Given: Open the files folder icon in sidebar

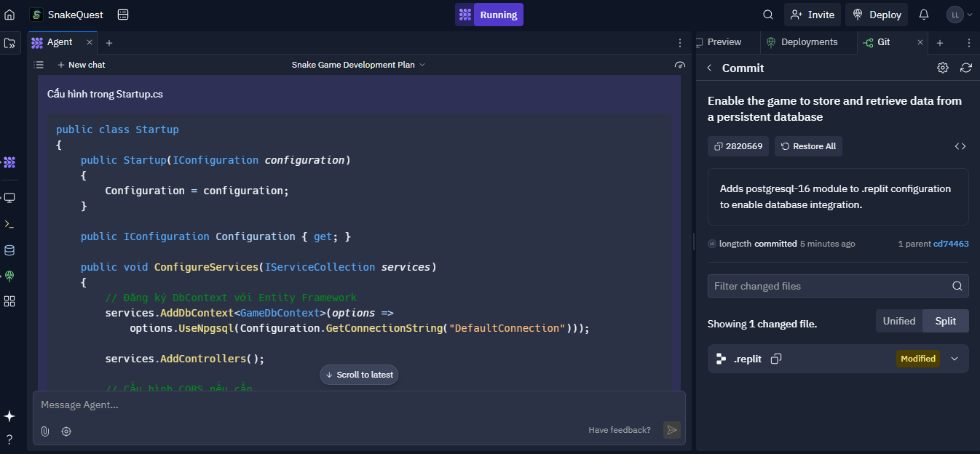Looking at the screenshot, I should (9, 43).
